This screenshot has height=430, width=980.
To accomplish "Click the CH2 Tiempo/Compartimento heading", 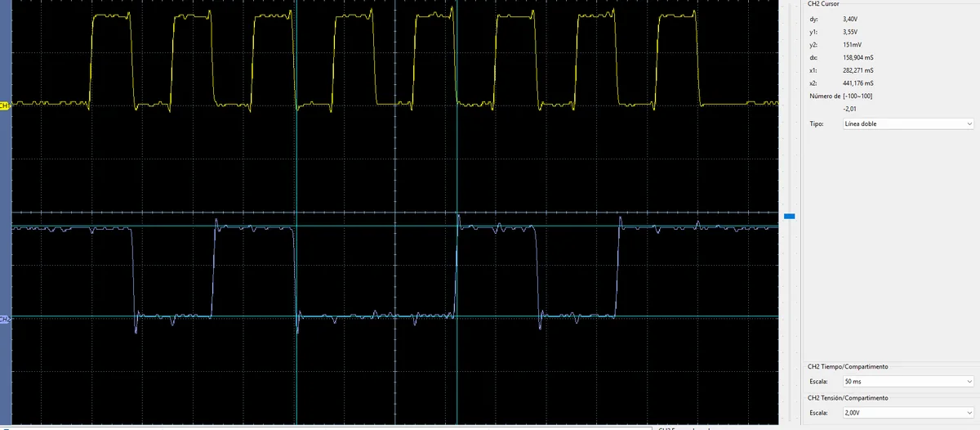I will click(847, 367).
